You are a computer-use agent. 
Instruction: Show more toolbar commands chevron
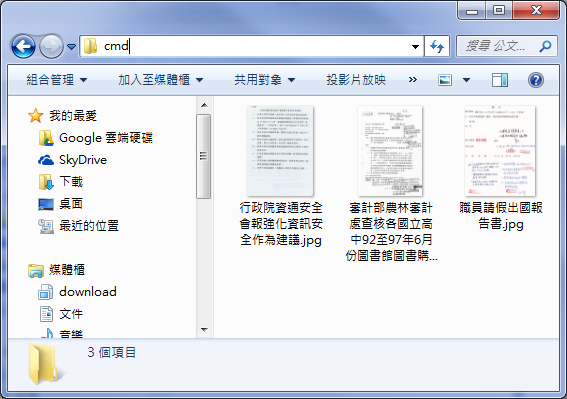pos(413,80)
